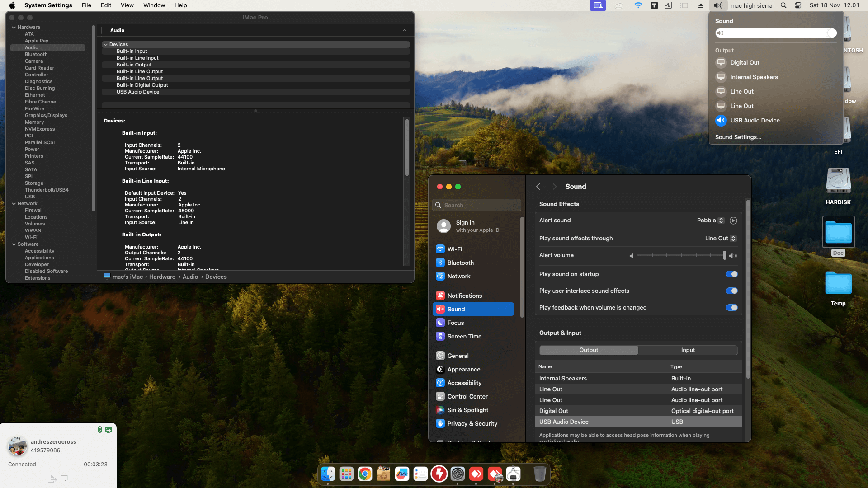Open Privacy & Security in System Settings
Image resolution: width=868 pixels, height=488 pixels.
(x=473, y=423)
